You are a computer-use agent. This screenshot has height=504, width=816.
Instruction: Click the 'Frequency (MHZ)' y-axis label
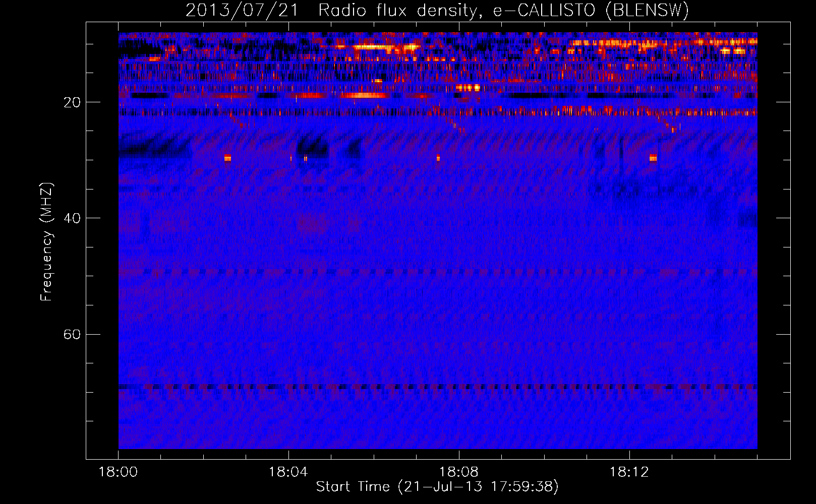pyautogui.click(x=46, y=242)
